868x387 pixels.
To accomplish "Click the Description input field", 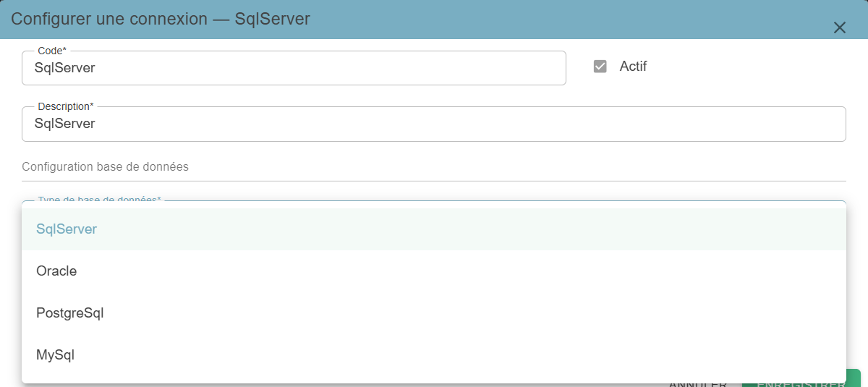I will click(x=434, y=124).
